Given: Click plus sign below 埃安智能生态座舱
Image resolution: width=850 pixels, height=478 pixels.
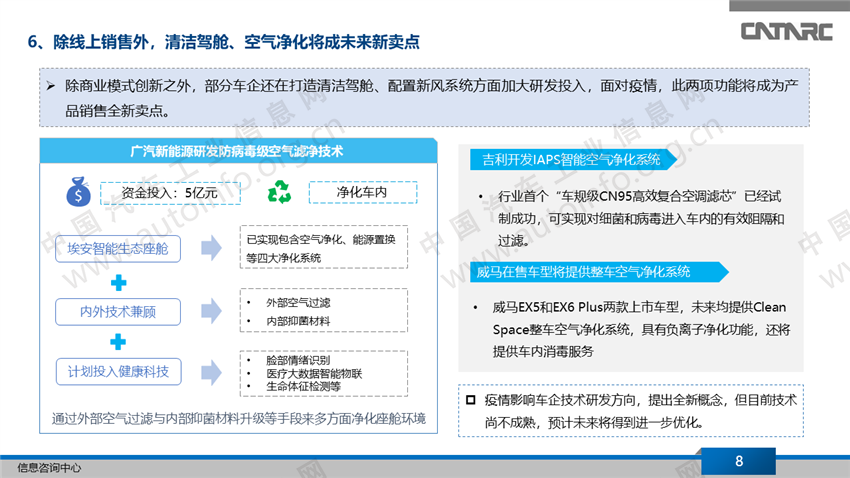Looking at the screenshot, I should pos(118,282).
